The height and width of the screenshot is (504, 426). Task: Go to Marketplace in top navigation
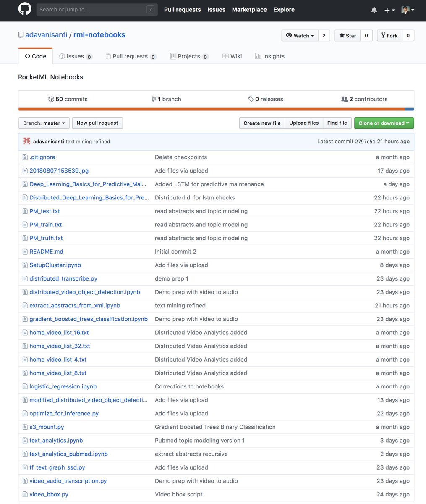[x=249, y=10]
